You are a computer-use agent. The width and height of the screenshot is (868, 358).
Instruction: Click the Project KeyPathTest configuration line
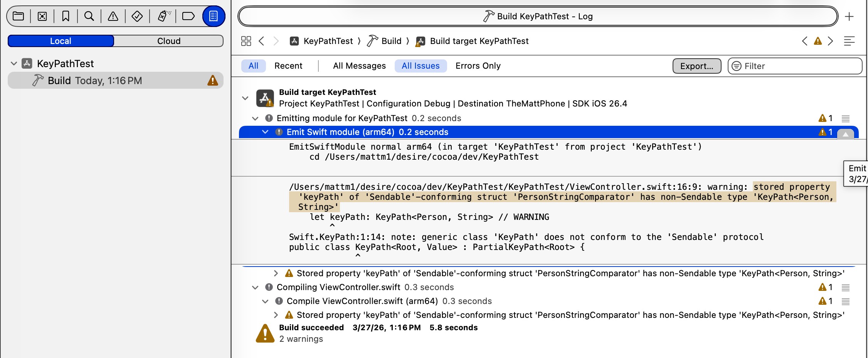point(453,103)
